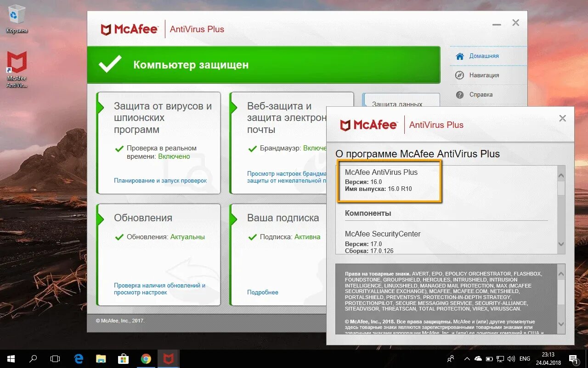Launch Microsoft Edge from taskbar

[x=79, y=359]
